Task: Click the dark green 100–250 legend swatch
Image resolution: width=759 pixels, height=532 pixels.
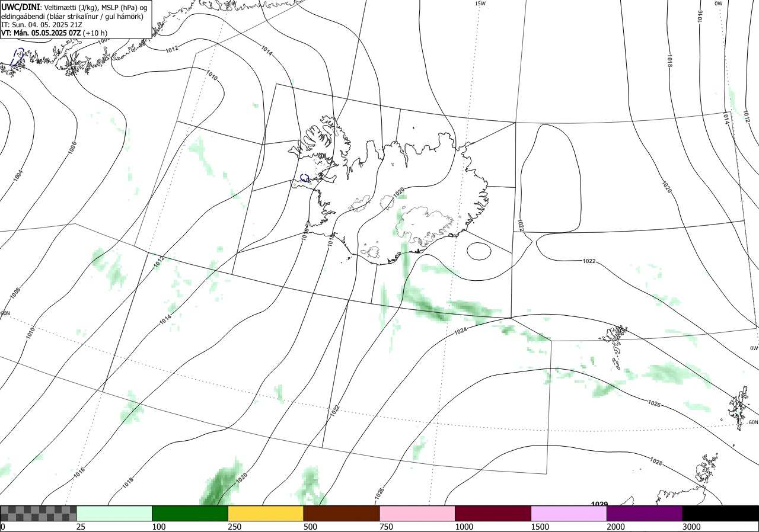Action: coord(190,513)
